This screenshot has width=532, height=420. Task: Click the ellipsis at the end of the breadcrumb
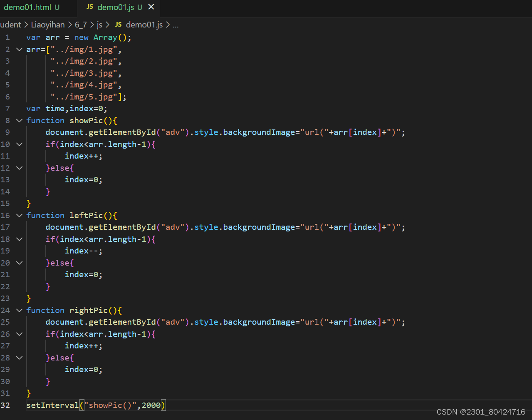point(175,25)
